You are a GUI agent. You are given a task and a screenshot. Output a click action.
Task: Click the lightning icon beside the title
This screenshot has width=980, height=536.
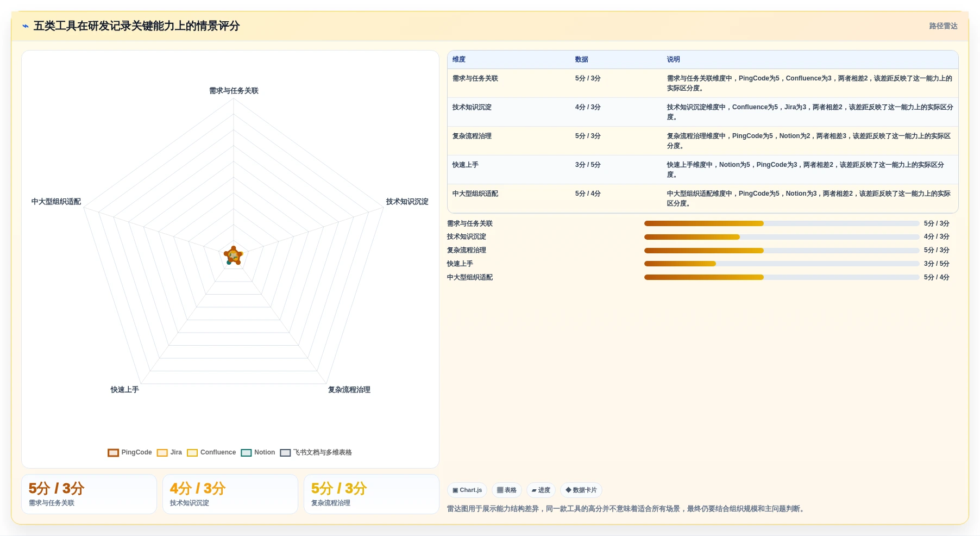[26, 26]
